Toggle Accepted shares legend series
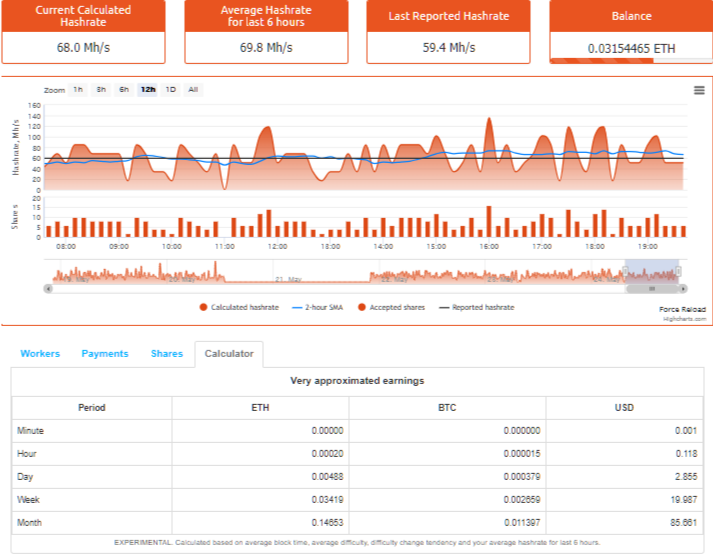This screenshot has height=554, width=713. (x=392, y=307)
